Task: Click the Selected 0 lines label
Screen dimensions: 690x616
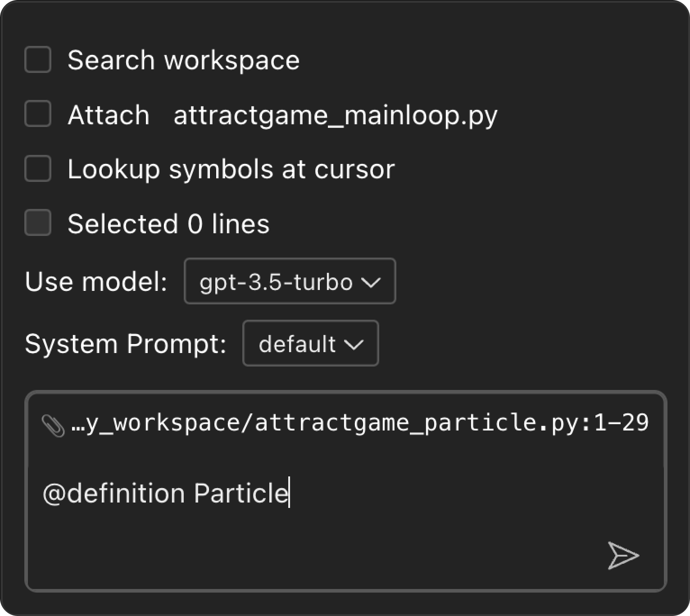Action: click(168, 224)
